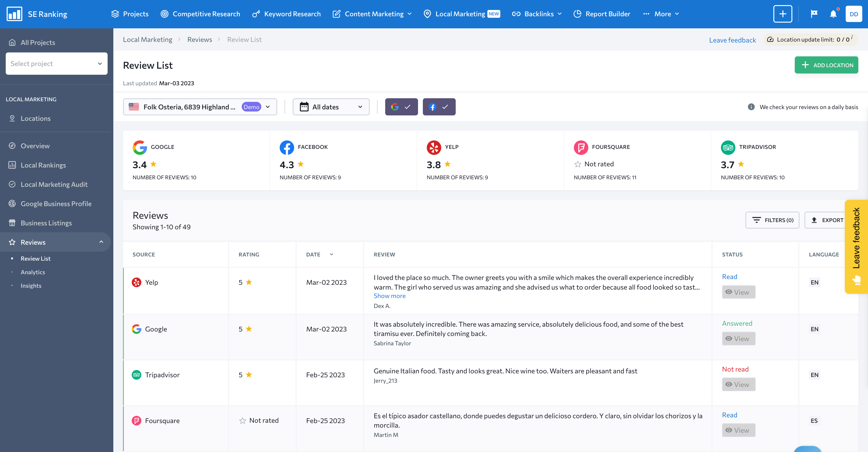Click Show more in Dex A. review
The image size is (868, 452).
389,296
